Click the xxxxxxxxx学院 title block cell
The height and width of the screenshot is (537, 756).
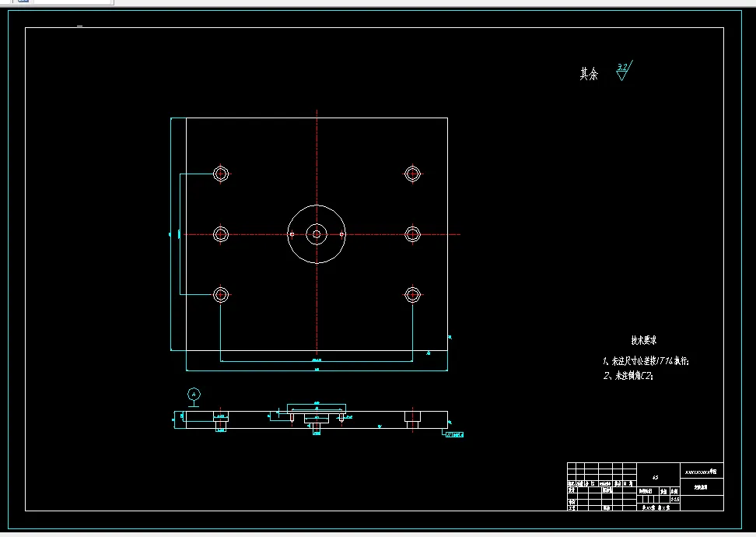pyautogui.click(x=701, y=472)
